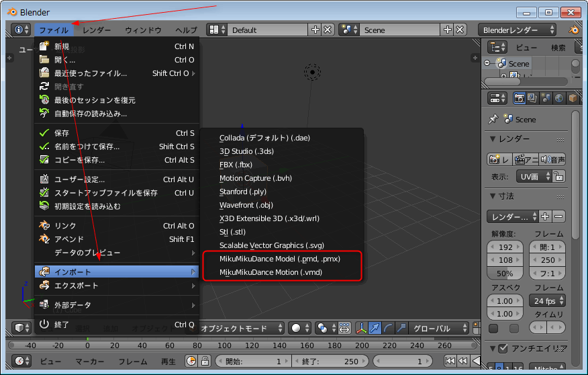Open the timeline マーカー marker menu
The height and width of the screenshot is (375, 588).
[x=90, y=361]
